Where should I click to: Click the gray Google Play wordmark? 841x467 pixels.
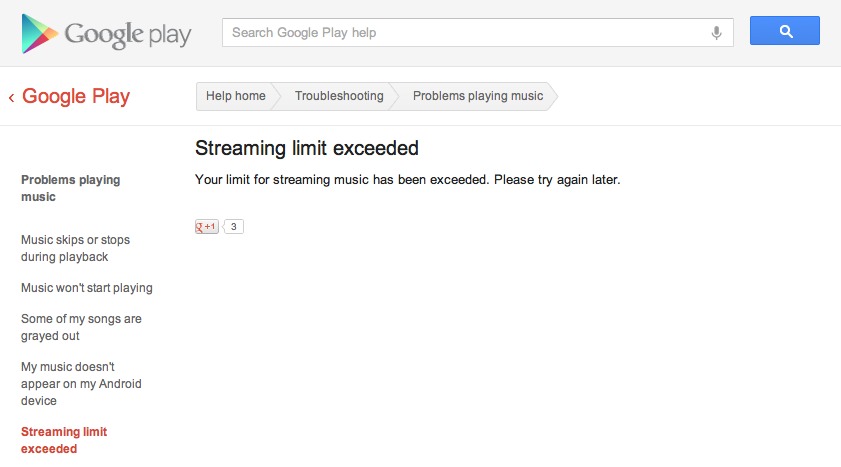(x=128, y=34)
